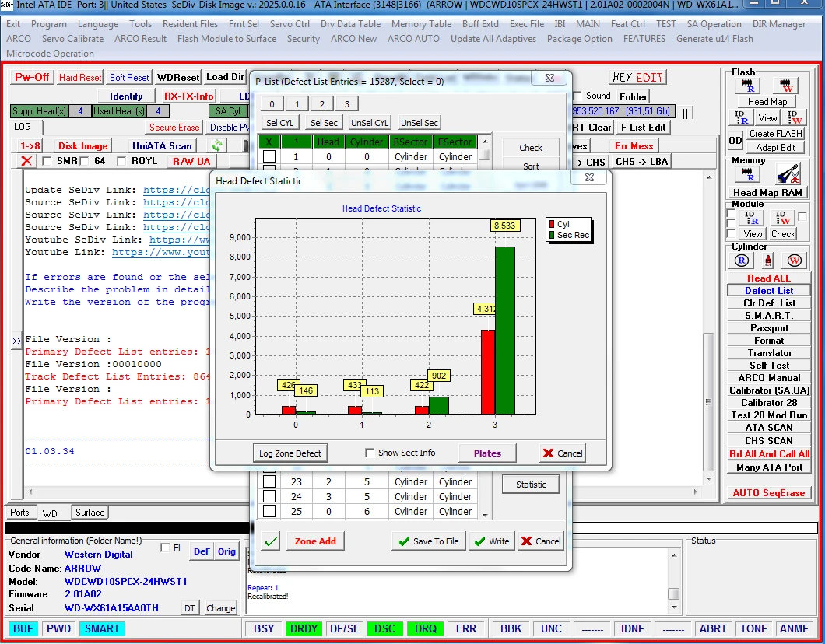Click the Disk Image button
The image size is (825, 644).
[82, 146]
